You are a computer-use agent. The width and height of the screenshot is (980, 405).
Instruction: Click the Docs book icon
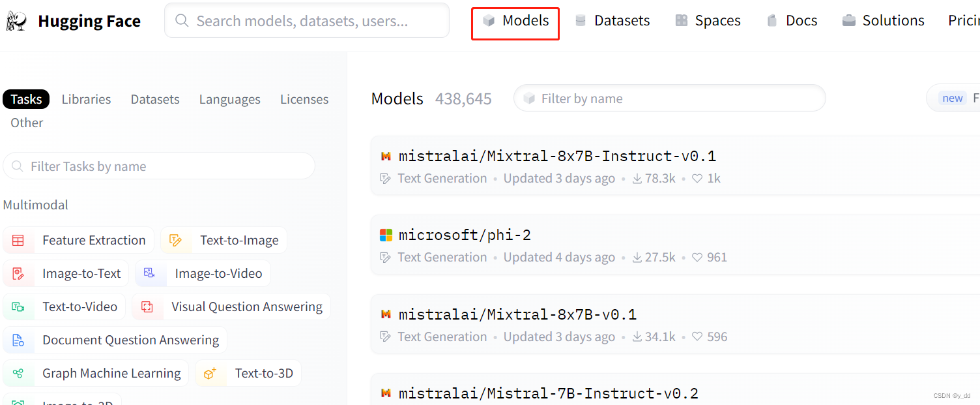coord(772,21)
